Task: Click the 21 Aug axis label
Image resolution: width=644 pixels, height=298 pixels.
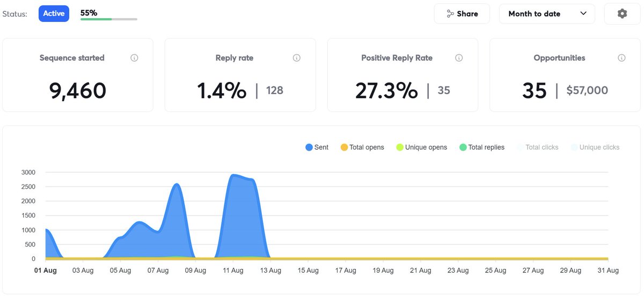Action: point(420,271)
